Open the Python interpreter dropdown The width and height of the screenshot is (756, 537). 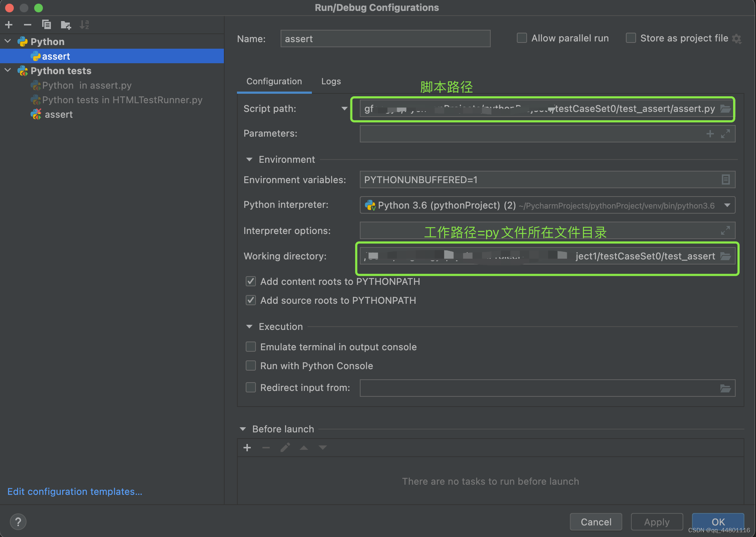[727, 205]
